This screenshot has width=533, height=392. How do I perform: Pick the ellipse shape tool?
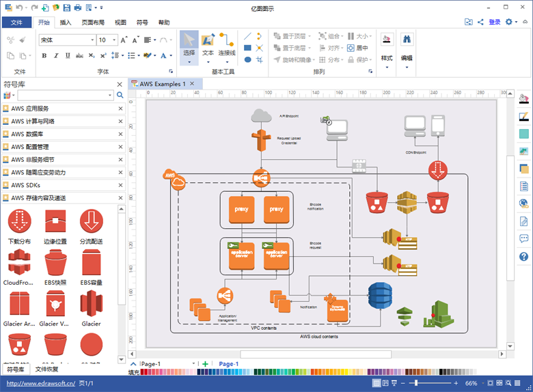248,60
